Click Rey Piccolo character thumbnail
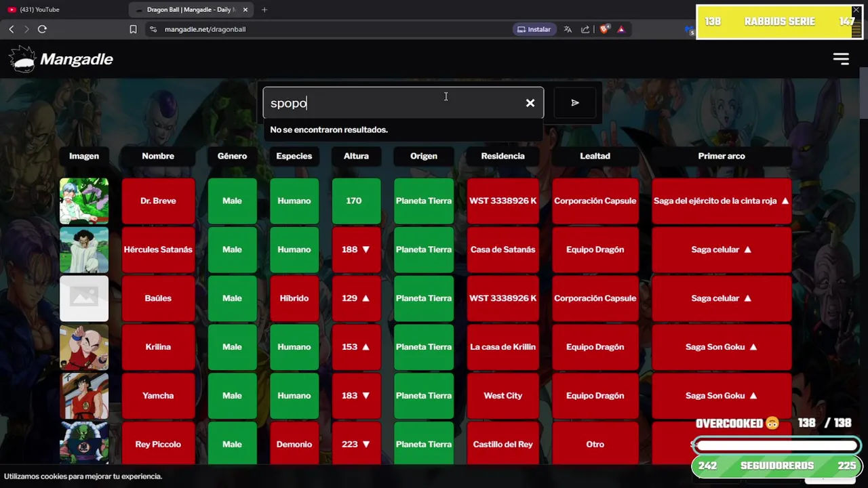The image size is (868, 488). coord(84,443)
